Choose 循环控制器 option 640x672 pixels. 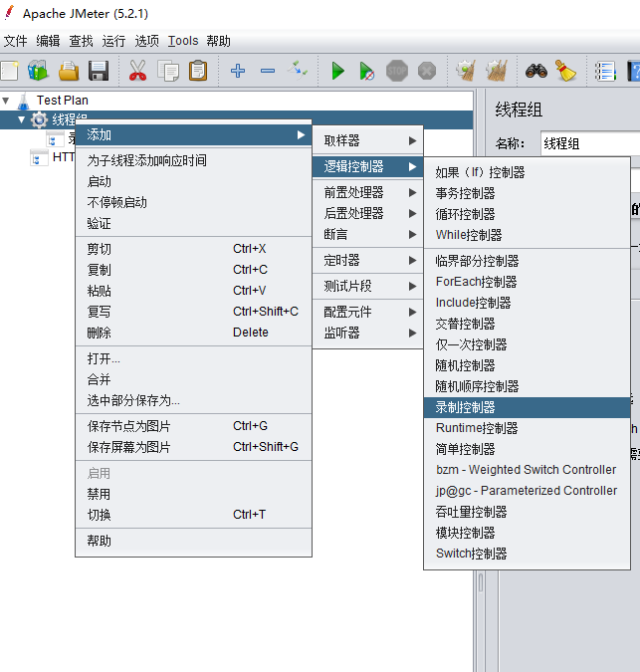(527, 214)
